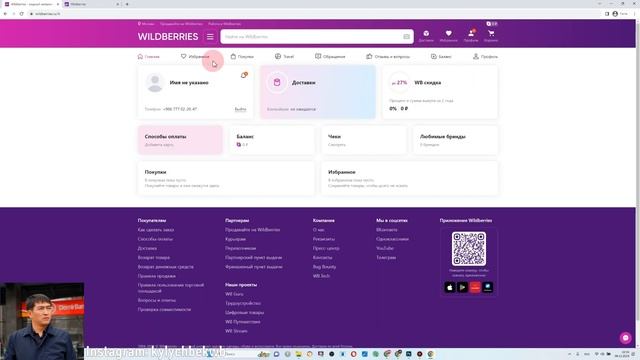Open the Возврат денежных средств footer link

point(166,267)
